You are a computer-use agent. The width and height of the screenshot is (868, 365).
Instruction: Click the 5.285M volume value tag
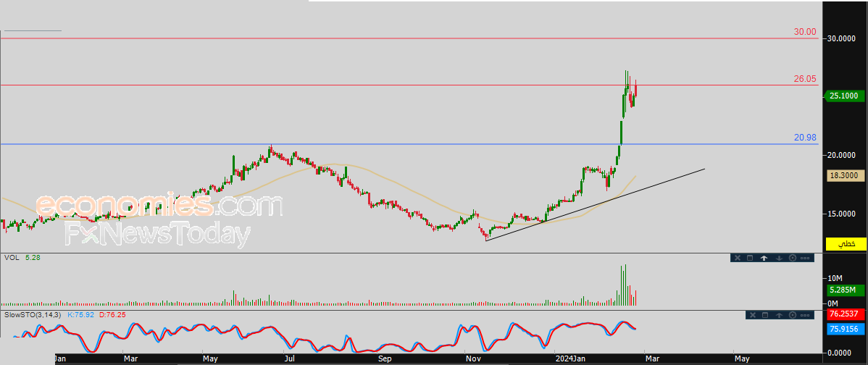846,290
